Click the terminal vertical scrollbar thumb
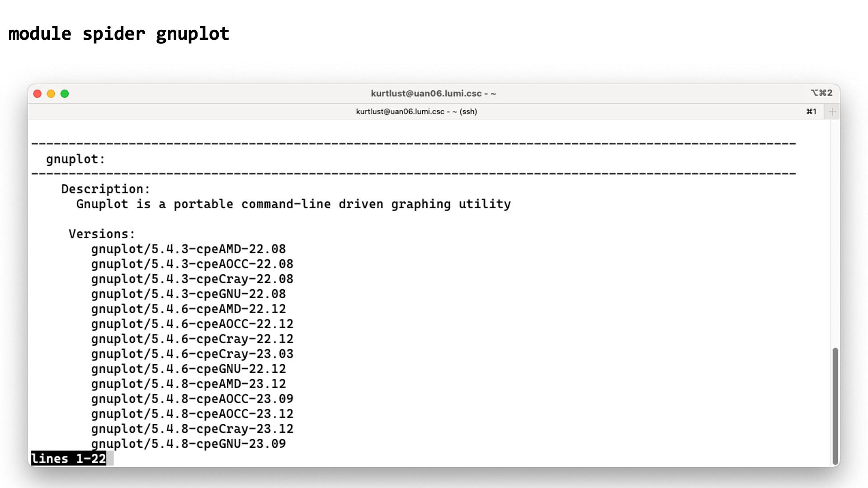Screen dimensions: 868x488 (835, 405)
